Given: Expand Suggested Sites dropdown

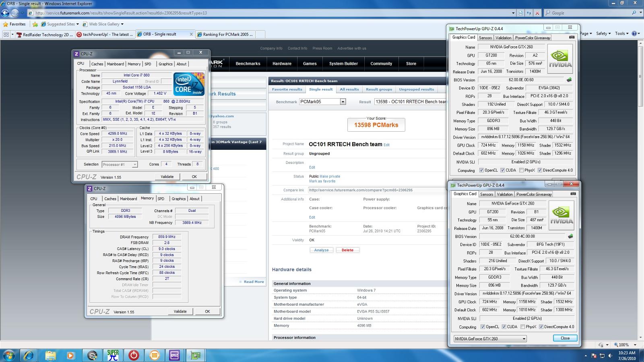Looking at the screenshot, I should (78, 24).
